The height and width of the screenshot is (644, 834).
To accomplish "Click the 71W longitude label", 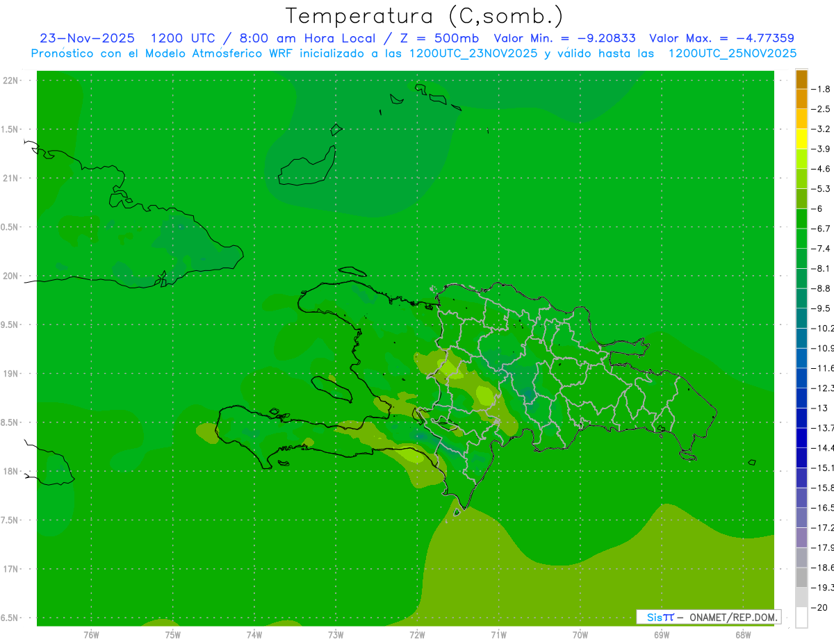I will coord(498,634).
